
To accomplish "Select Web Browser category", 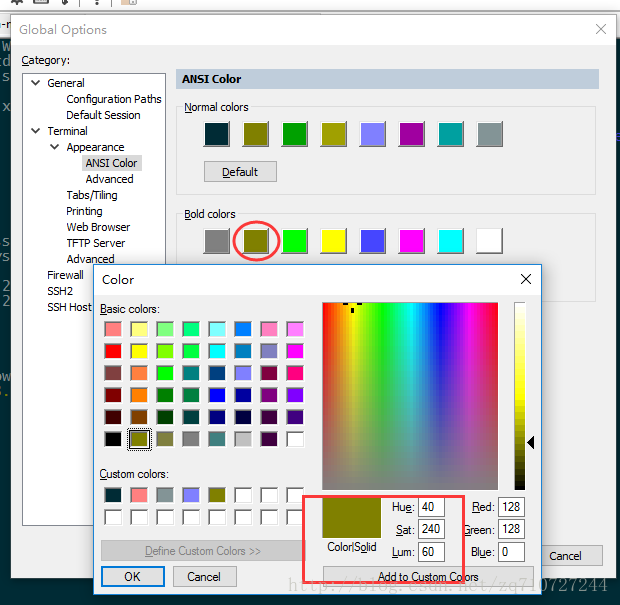I will point(98,227).
